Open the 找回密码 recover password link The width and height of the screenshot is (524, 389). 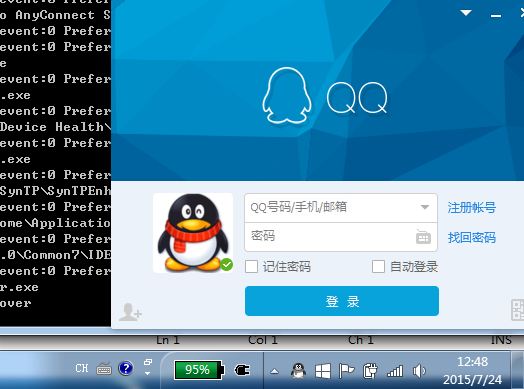472,238
